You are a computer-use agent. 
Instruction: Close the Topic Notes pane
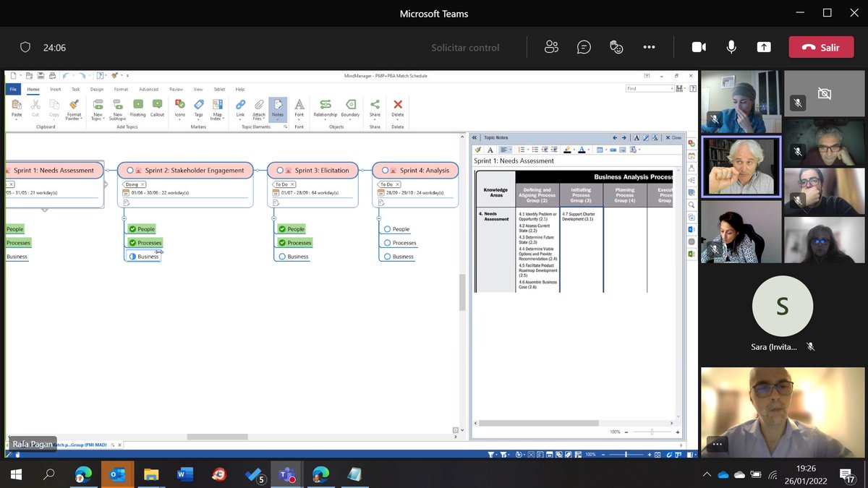pos(673,137)
